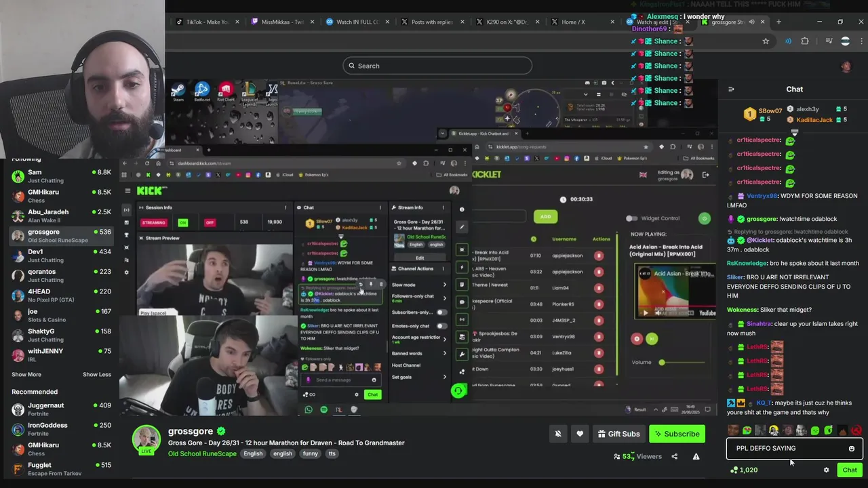
Task: Click the Gift Subs button
Action: (618, 434)
